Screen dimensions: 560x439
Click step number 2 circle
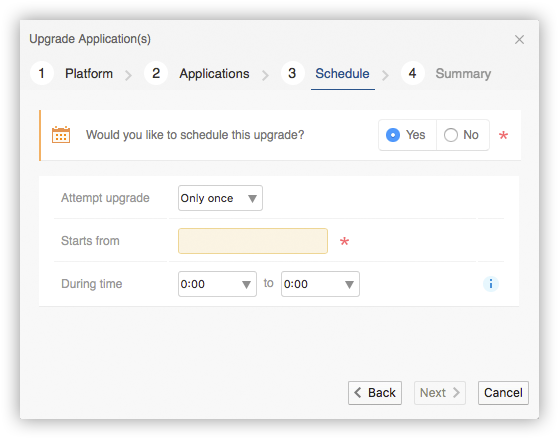[156, 73]
